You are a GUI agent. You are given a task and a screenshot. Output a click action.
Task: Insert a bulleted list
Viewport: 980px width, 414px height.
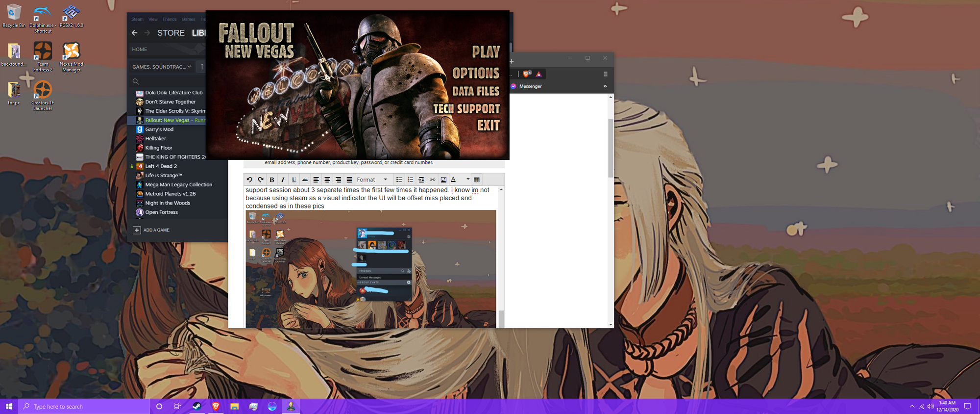(399, 180)
